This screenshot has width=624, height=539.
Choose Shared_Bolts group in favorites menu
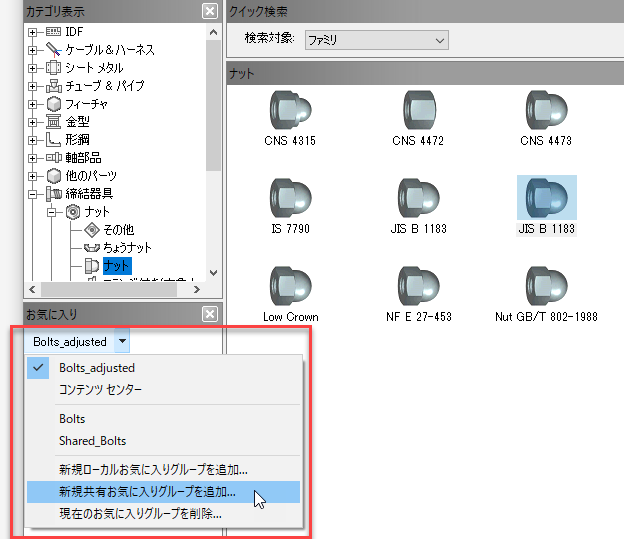[163, 441]
